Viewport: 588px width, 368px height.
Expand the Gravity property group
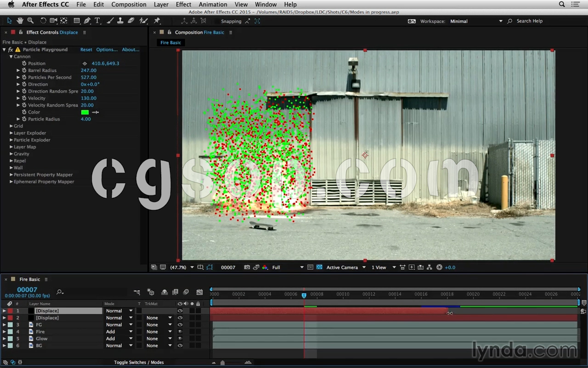click(11, 154)
